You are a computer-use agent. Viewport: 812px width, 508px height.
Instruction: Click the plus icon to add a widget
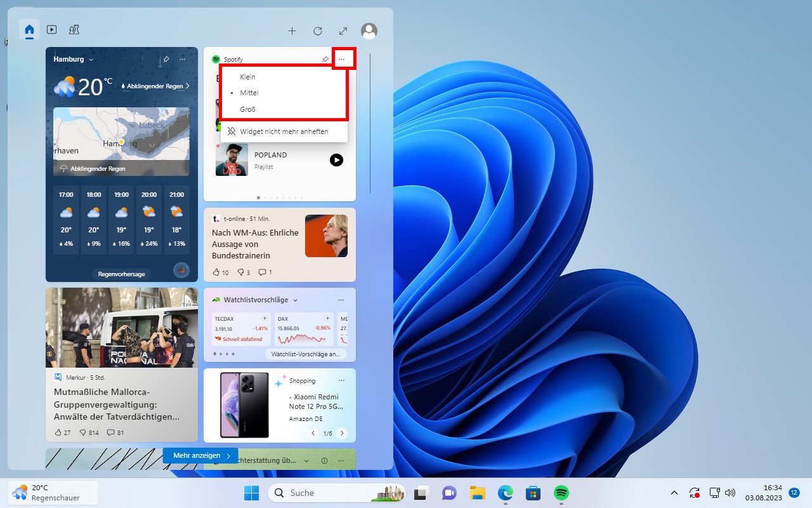[292, 30]
